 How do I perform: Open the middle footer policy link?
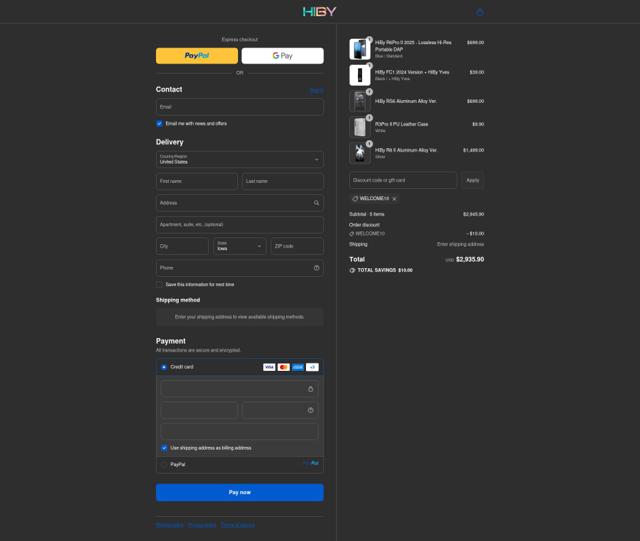coord(202,525)
